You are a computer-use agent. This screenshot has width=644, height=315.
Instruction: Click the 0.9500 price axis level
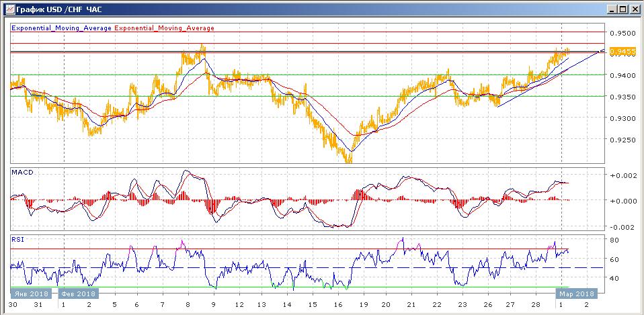pyautogui.click(x=621, y=33)
